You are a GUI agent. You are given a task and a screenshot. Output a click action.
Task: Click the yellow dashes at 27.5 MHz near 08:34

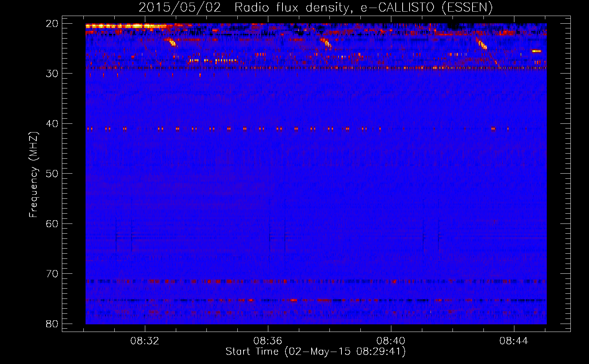pyautogui.click(x=213, y=60)
